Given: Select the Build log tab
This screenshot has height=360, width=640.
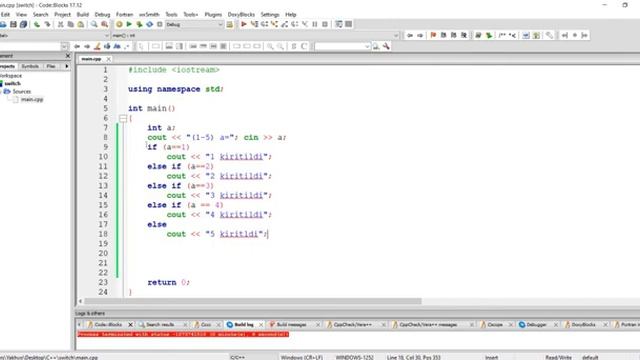Looking at the screenshot, I should pos(244,324).
